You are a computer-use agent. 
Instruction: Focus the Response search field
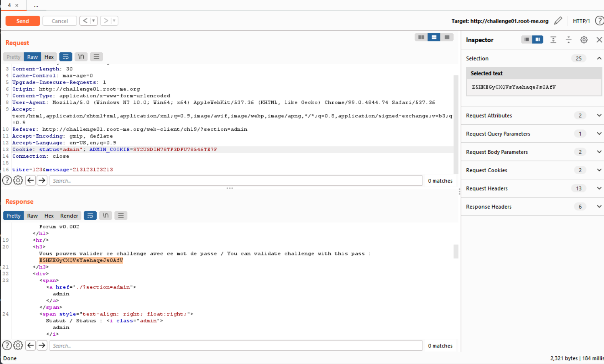pos(236,346)
